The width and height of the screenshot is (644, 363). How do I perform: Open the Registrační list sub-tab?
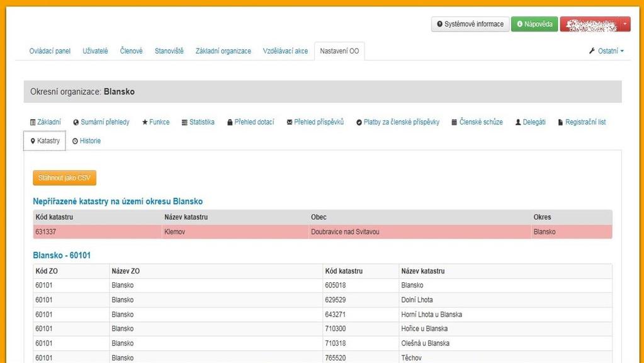[582, 122]
